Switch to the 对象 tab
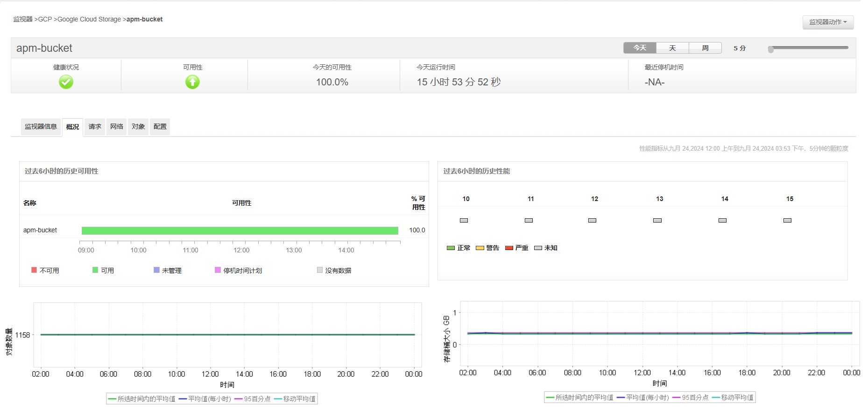 [x=138, y=126]
